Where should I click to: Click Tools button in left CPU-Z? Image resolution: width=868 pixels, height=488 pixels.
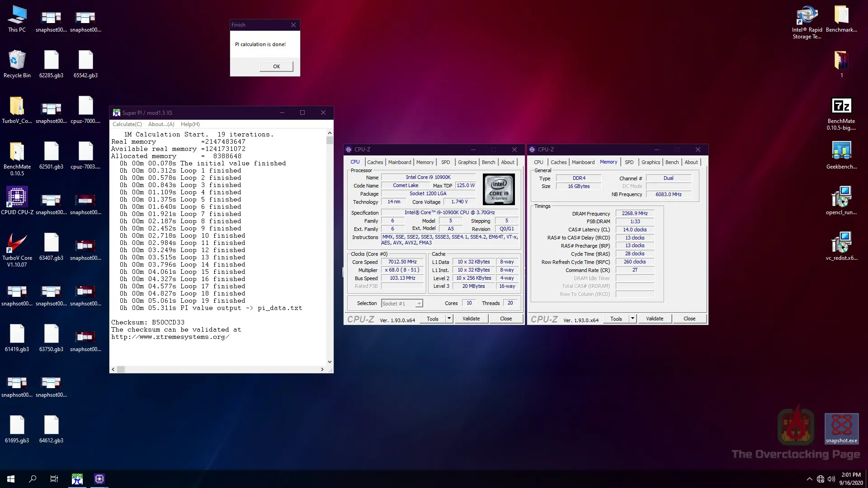tap(433, 319)
